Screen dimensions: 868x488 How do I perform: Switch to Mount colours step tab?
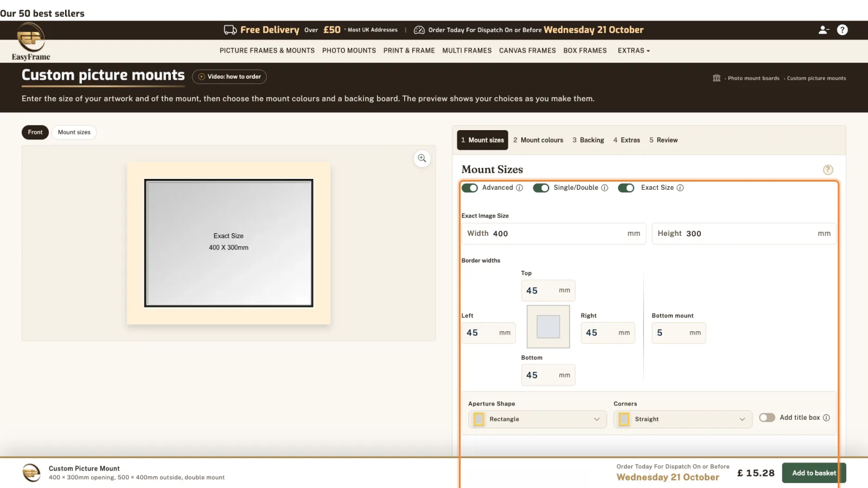[538, 140]
